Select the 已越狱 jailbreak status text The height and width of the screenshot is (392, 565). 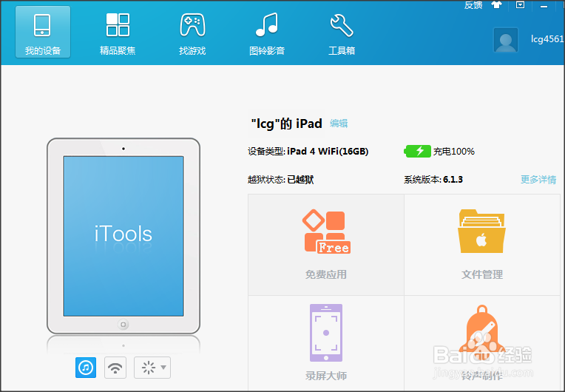pos(300,180)
